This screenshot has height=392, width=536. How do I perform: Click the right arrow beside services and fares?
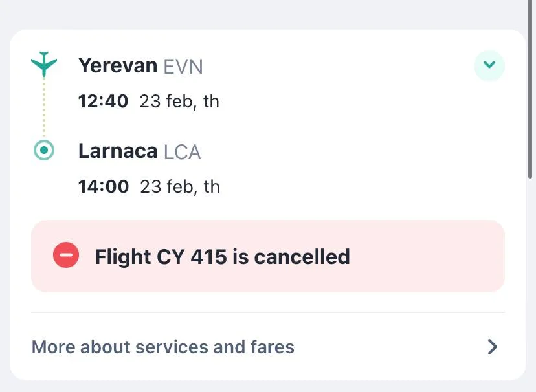493,347
